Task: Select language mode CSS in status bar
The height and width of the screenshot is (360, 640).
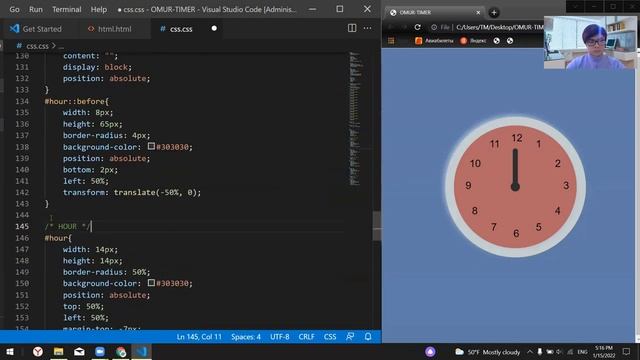Action: click(330, 337)
